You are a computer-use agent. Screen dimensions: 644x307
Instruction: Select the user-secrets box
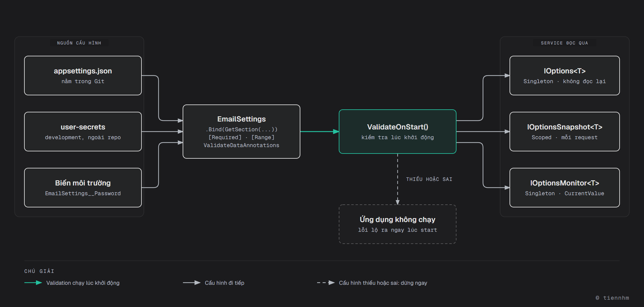click(83, 132)
